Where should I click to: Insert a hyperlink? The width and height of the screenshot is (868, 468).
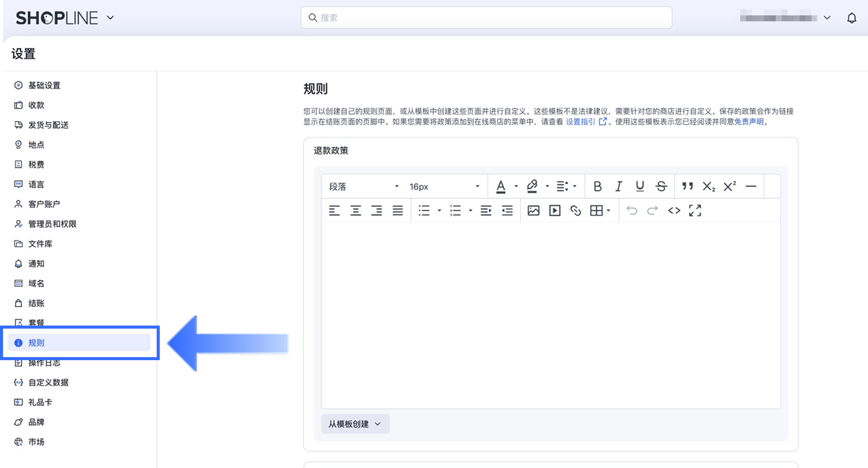[576, 211]
